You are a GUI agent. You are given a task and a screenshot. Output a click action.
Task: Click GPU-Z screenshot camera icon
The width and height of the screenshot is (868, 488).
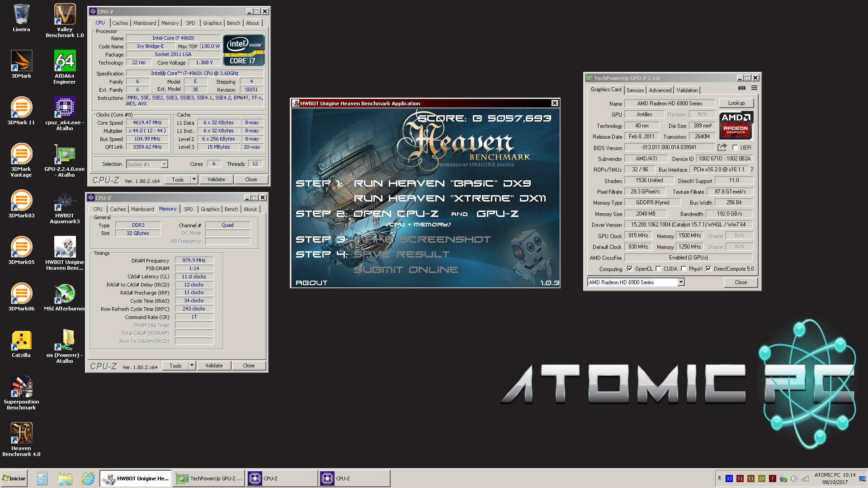click(x=741, y=88)
